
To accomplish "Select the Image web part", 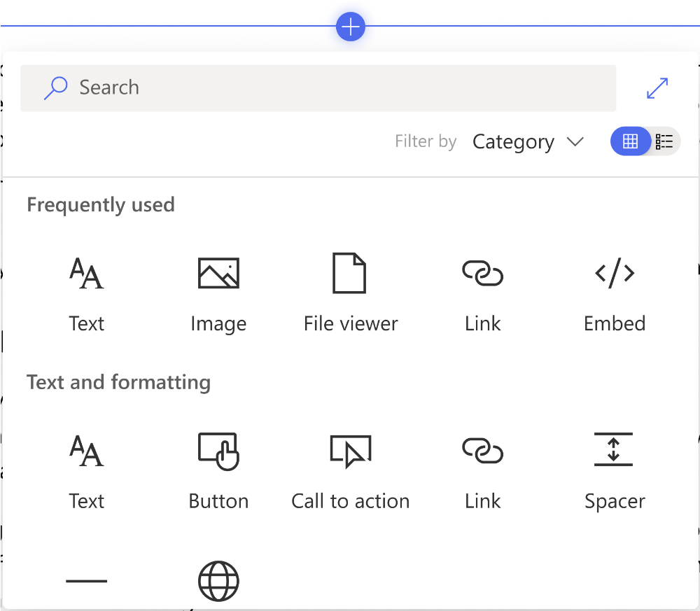I will (x=218, y=293).
